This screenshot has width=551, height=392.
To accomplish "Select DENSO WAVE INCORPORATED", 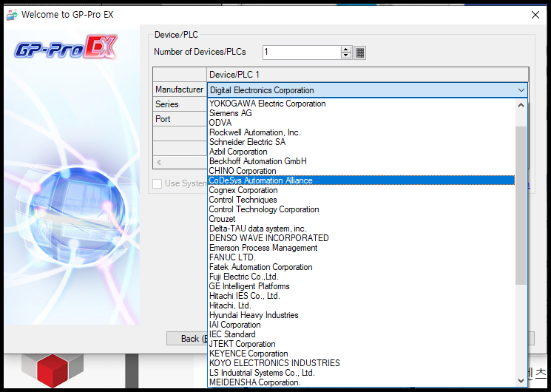I will pos(361,238).
